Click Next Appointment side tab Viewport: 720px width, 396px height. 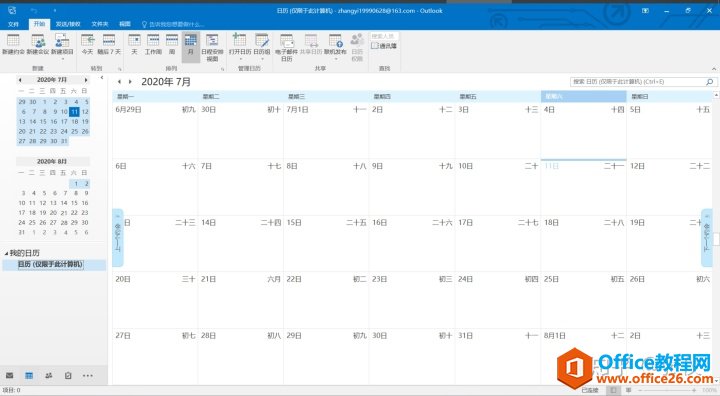707,238
